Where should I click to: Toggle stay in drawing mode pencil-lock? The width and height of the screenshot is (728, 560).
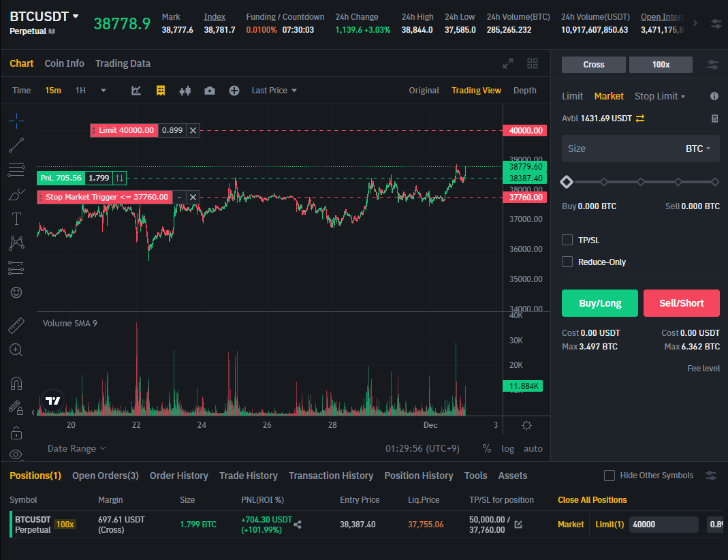point(16,407)
